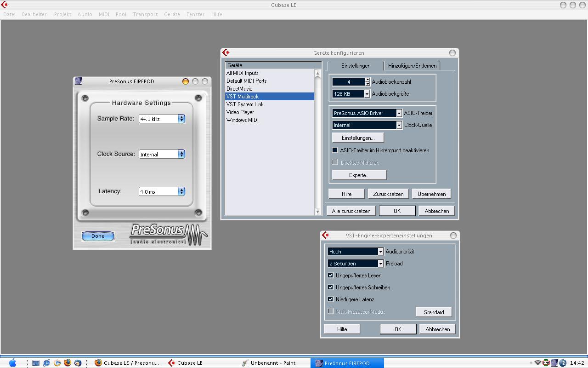This screenshot has height=368, width=588.
Task: Open Thunderbird from the quick launch bar
Action: coord(78,363)
